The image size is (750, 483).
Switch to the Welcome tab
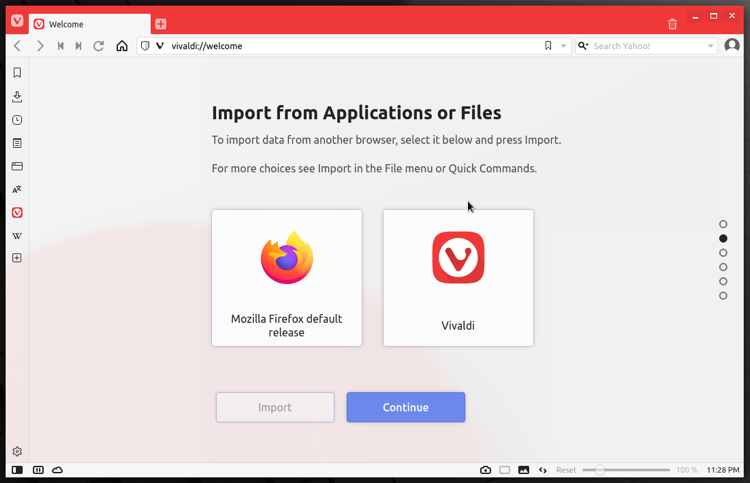tap(89, 24)
